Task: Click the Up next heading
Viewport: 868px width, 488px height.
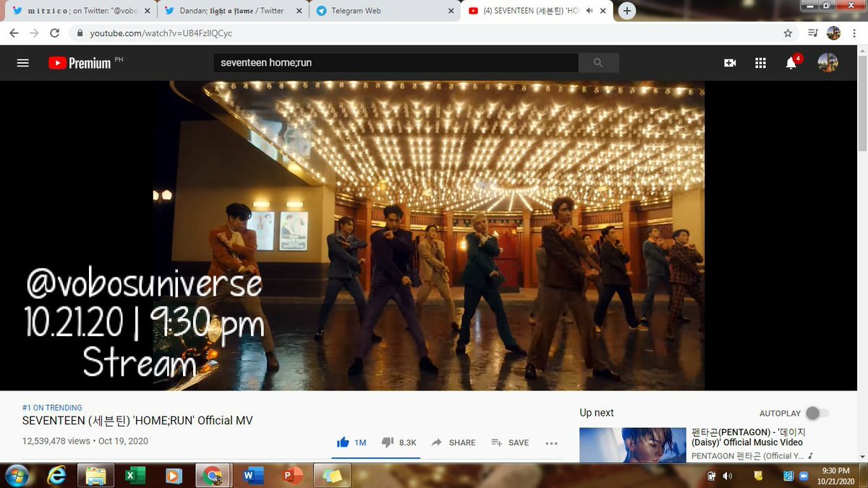Action: click(597, 413)
